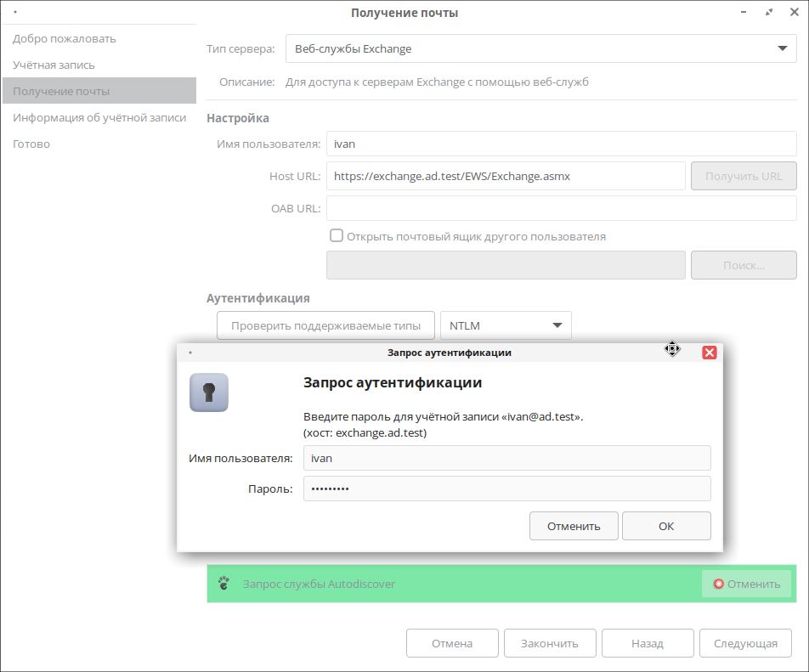Click the Запрос аутентификации heading inside the dialog
This screenshot has width=809, height=672.
(393, 382)
